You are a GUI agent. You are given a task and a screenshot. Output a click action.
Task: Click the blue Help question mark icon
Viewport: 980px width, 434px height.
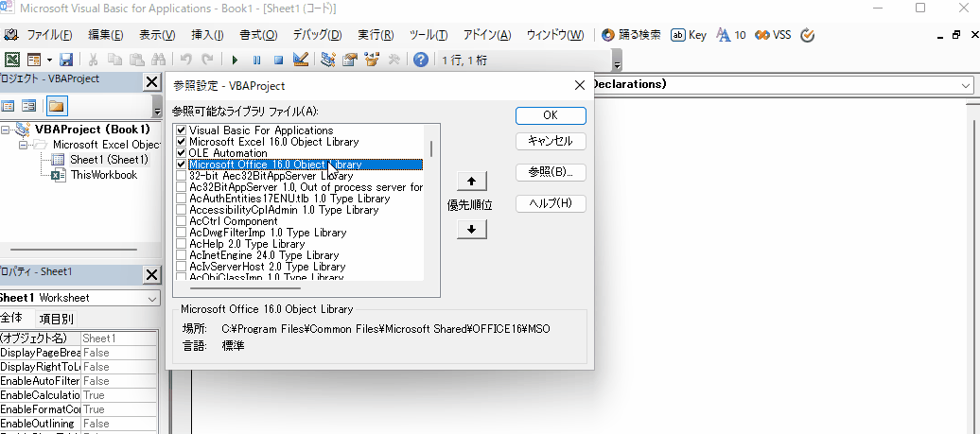(x=421, y=60)
